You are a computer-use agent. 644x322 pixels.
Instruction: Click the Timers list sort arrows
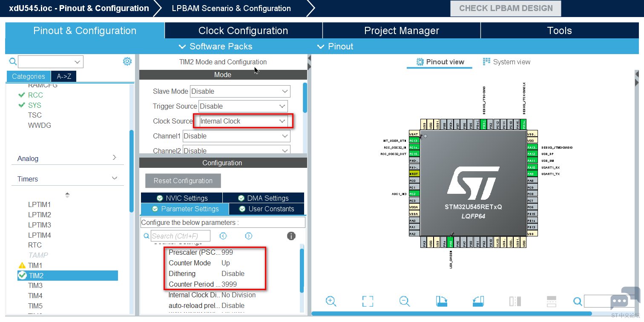pyautogui.click(x=67, y=195)
